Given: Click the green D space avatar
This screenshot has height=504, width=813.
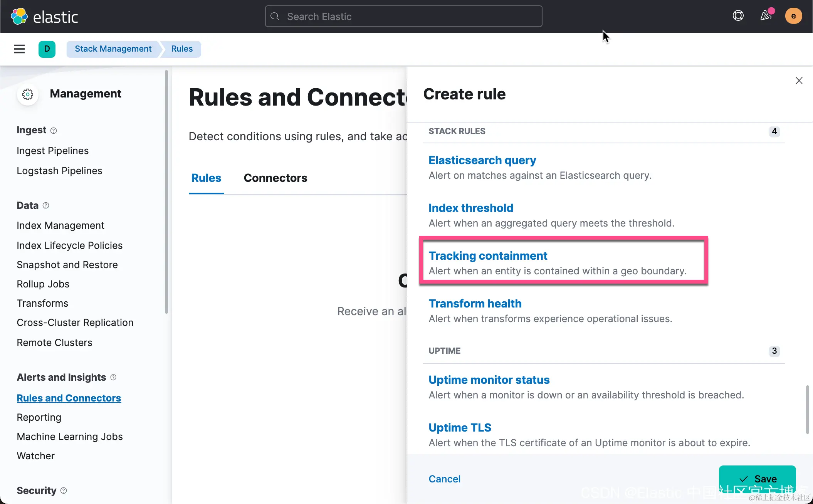Looking at the screenshot, I should click(47, 49).
